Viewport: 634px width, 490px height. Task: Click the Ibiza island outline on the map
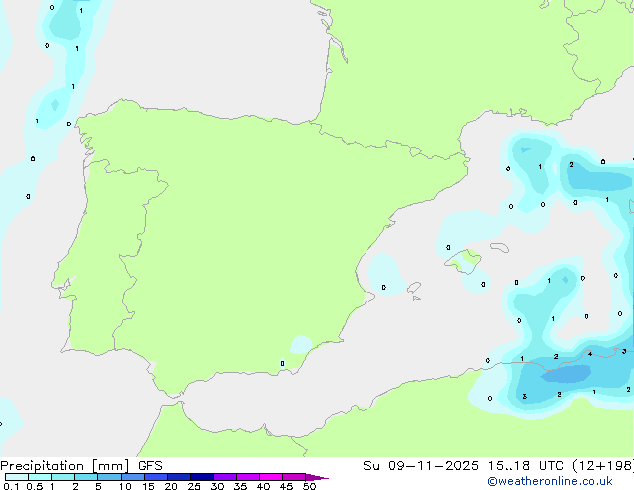pos(414,288)
